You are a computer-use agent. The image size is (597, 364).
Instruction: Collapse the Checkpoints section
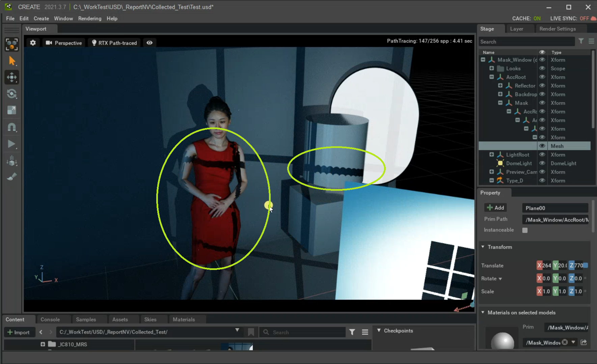tap(379, 330)
